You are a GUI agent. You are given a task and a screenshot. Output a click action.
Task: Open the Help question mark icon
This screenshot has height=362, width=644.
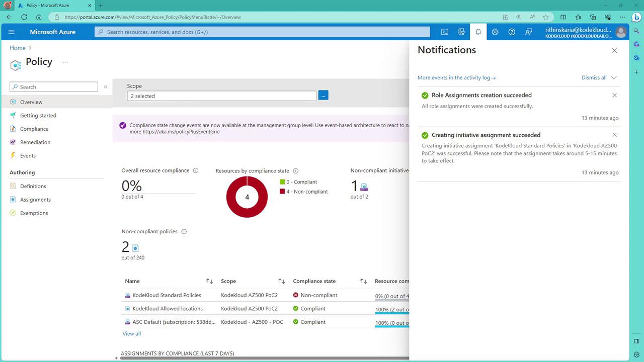point(512,32)
